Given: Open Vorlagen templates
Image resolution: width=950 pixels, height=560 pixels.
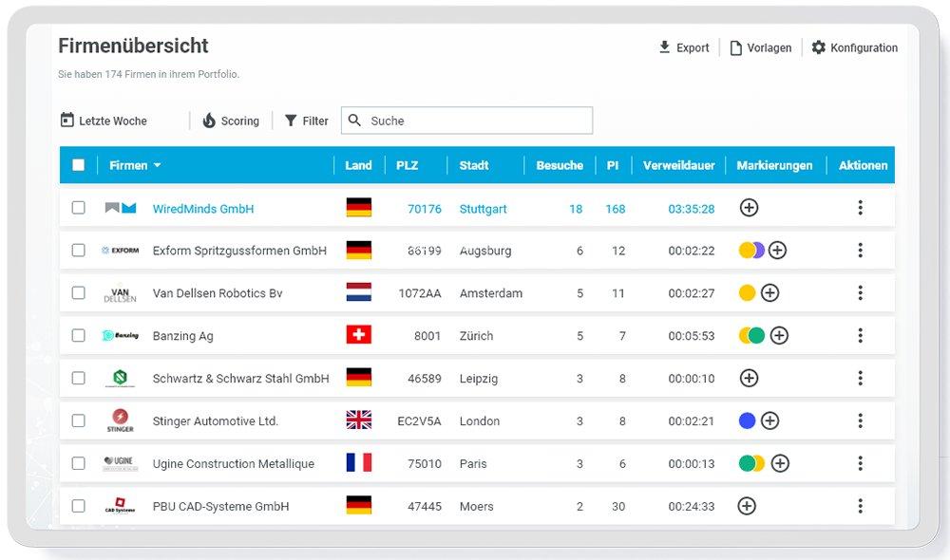Looking at the screenshot, I should tap(761, 47).
